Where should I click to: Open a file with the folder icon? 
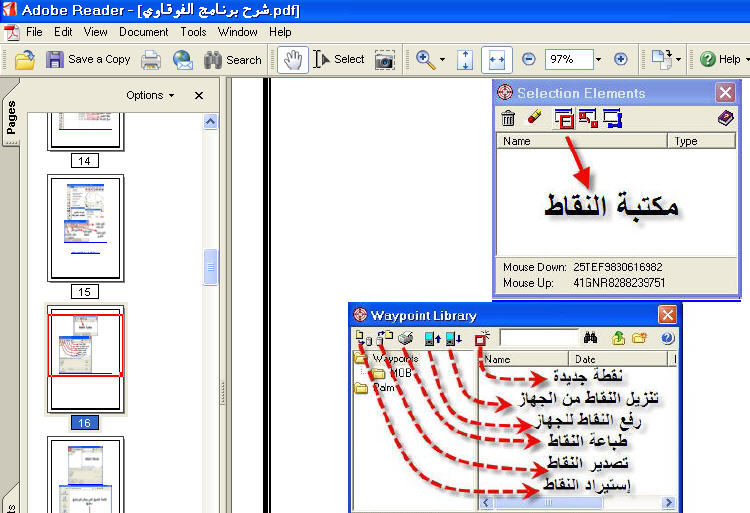point(24,60)
